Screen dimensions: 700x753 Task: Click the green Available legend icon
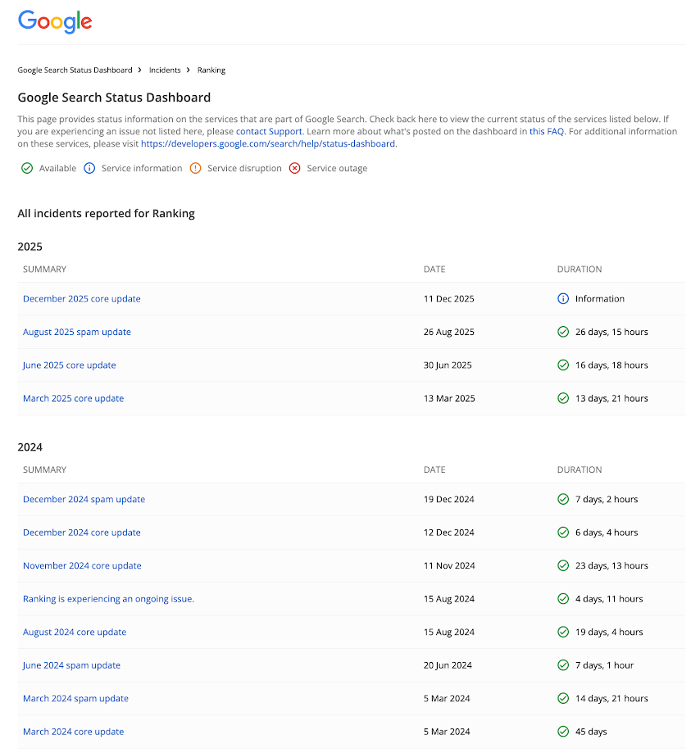click(26, 168)
